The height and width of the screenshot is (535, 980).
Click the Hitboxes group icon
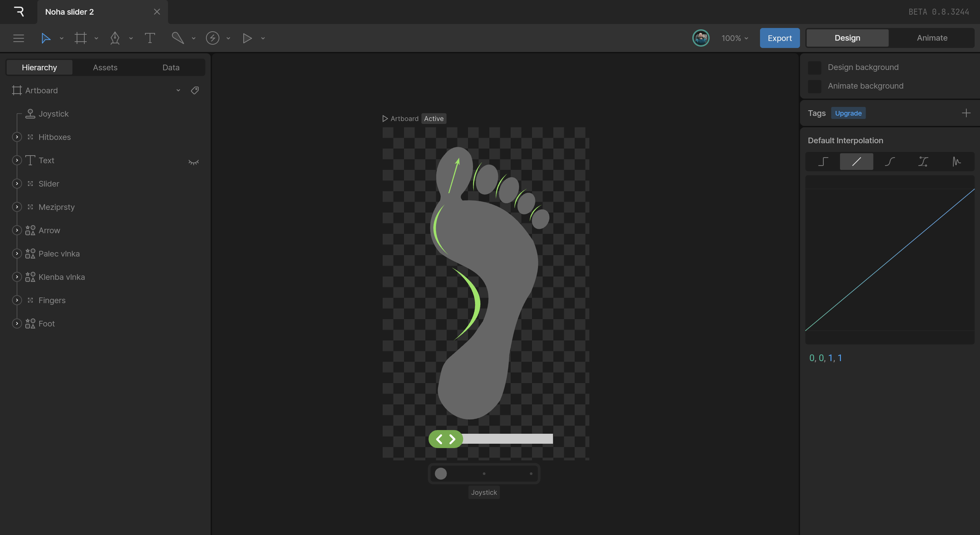coord(30,137)
